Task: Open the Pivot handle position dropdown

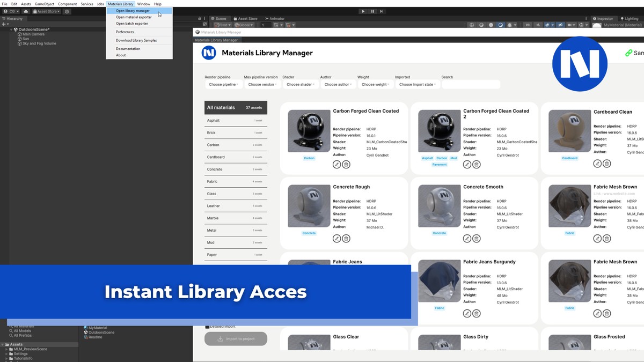Action: pos(222,25)
